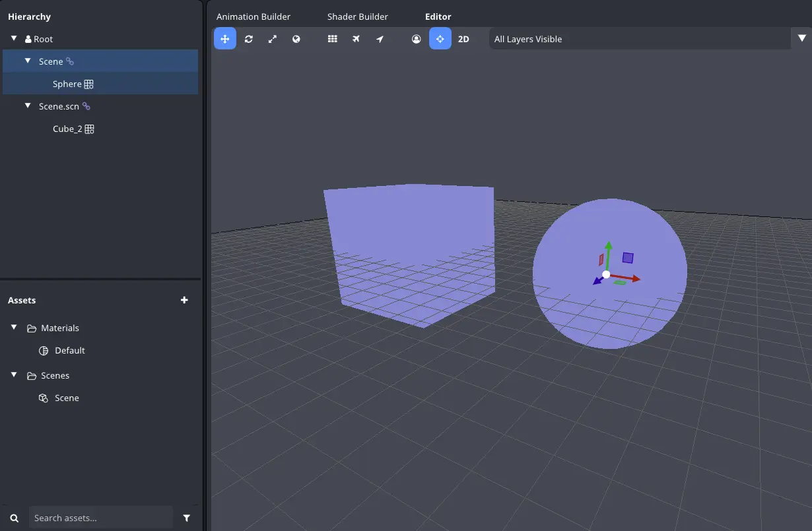812x531 pixels.
Task: Toggle world space globe icon
Action: [296, 39]
